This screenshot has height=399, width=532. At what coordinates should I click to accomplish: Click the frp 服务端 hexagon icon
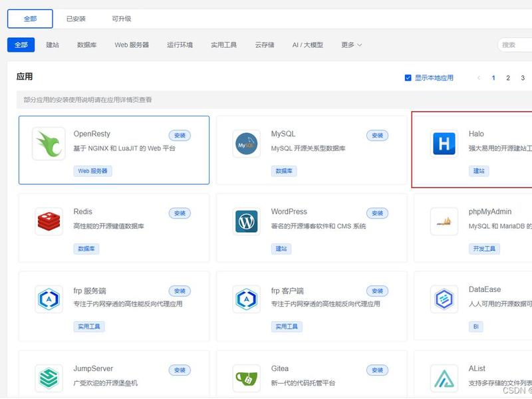coord(49,299)
